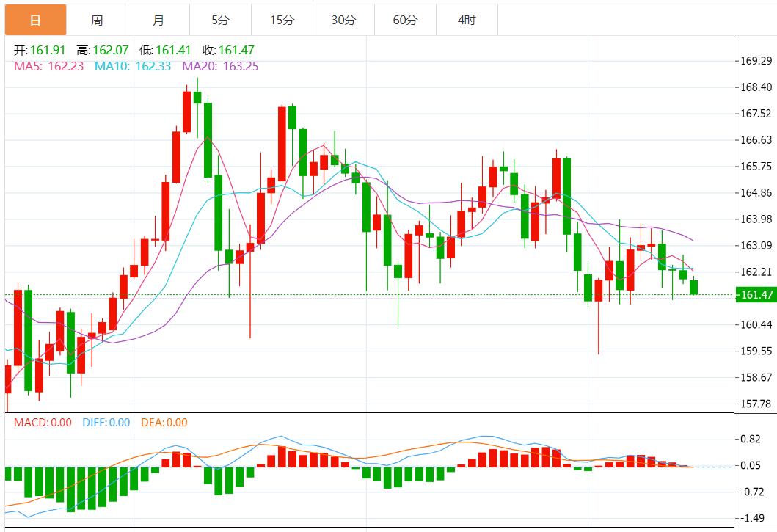Open the 60分 interval tab
The image size is (777, 532).
(x=405, y=21)
